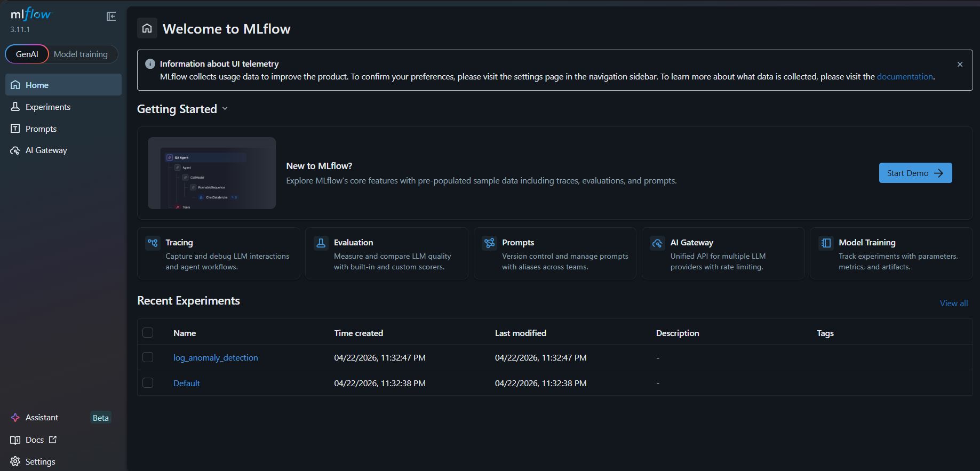Click the Settings gear icon
Viewport: 980px width, 471px height.
[x=15, y=461]
